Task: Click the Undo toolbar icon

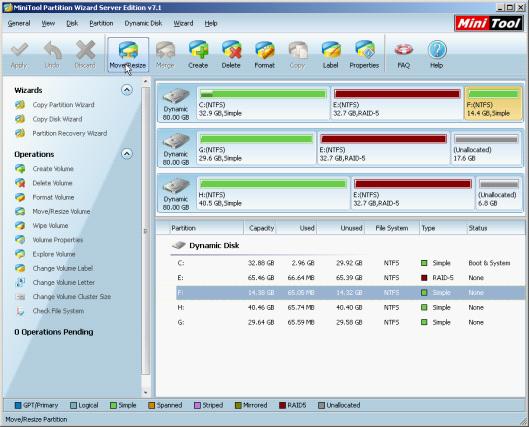Action: pyautogui.click(x=52, y=55)
